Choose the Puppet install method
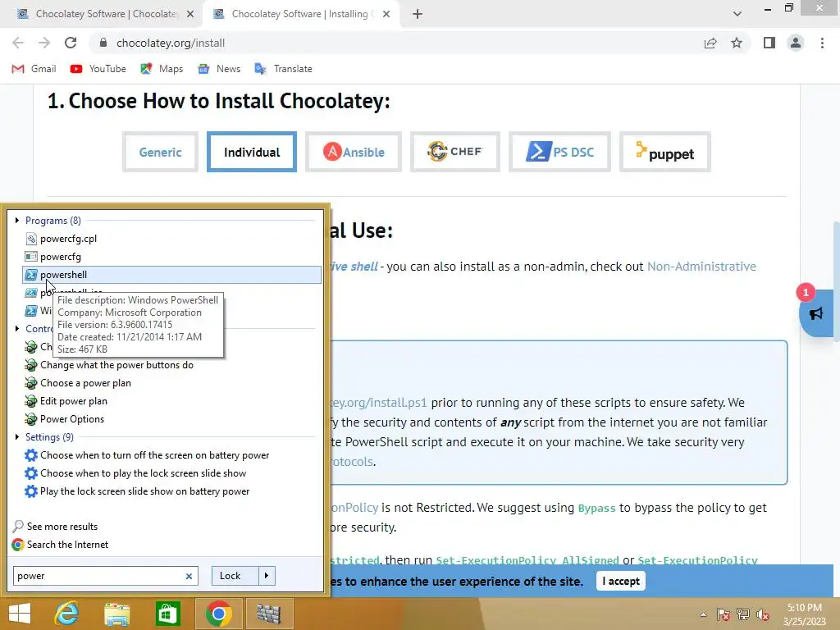840x630 pixels. click(x=664, y=152)
